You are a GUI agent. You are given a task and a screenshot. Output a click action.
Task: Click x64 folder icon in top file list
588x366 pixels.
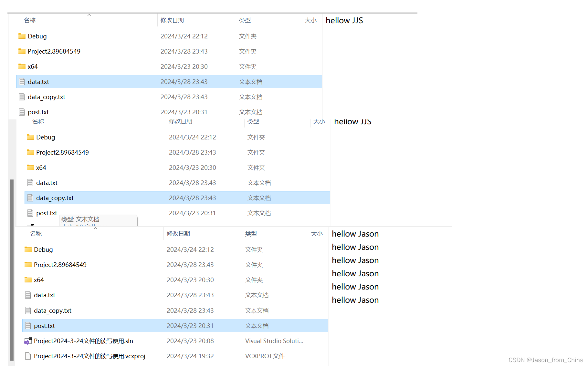22,66
